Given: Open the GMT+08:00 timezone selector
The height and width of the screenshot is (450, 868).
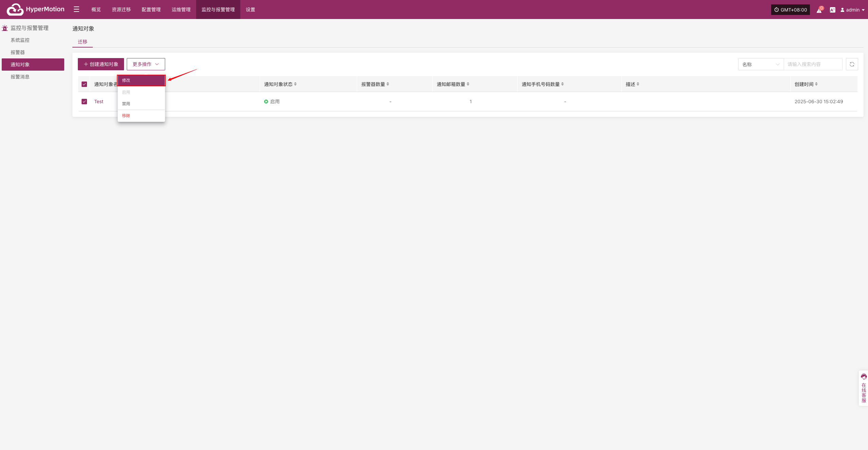Looking at the screenshot, I should coord(791,10).
